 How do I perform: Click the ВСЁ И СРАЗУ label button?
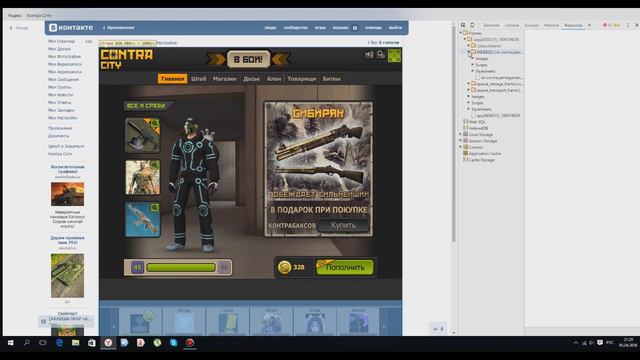(147, 106)
